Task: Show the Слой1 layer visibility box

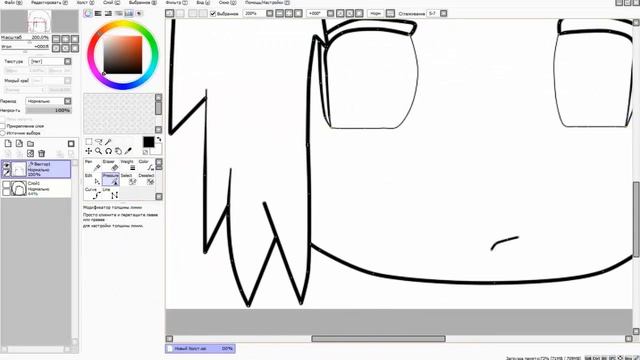Action: (x=6, y=185)
